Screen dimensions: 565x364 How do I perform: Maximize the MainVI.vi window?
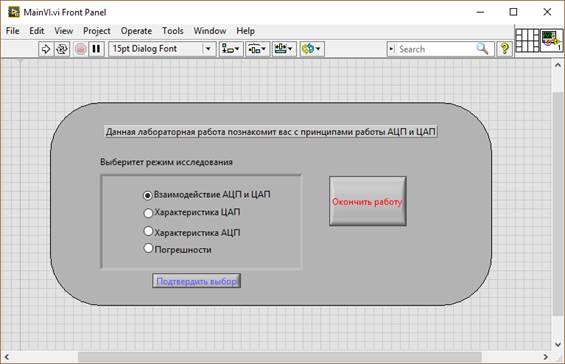coord(513,12)
